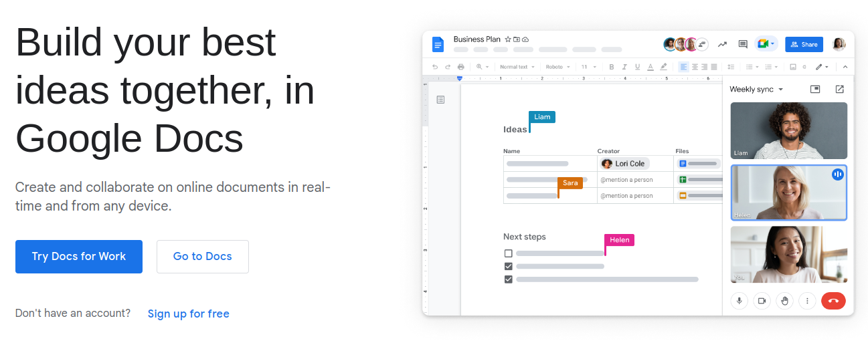
Task: Click the Lori Cole person chip
Action: point(625,163)
